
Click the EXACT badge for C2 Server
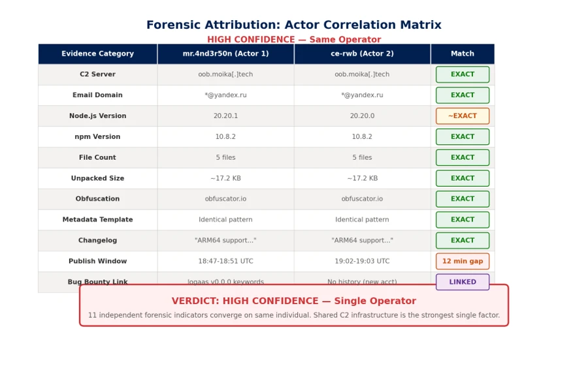tap(463, 74)
